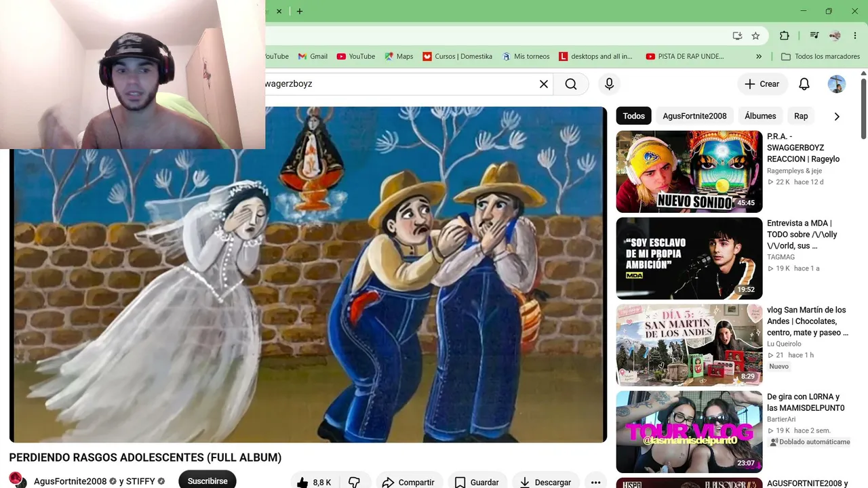The image size is (868, 488).
Task: Start voice search with the microphone icon
Action: [x=609, y=84]
